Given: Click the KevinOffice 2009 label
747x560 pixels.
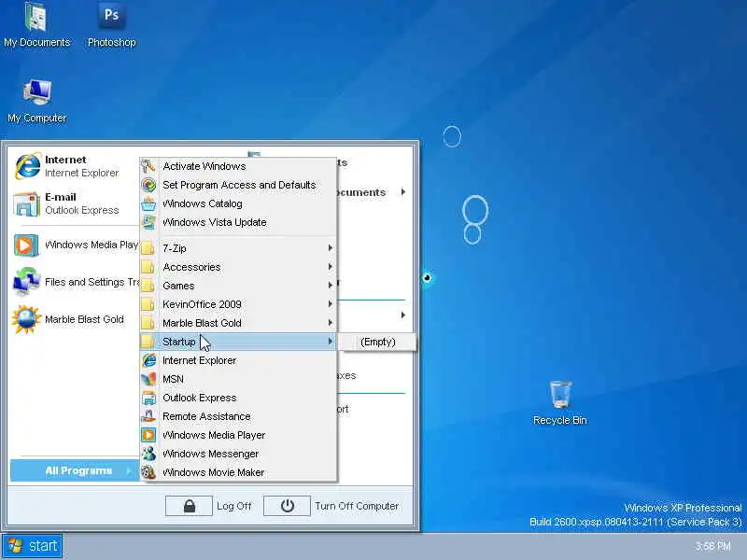Looking at the screenshot, I should (202, 304).
